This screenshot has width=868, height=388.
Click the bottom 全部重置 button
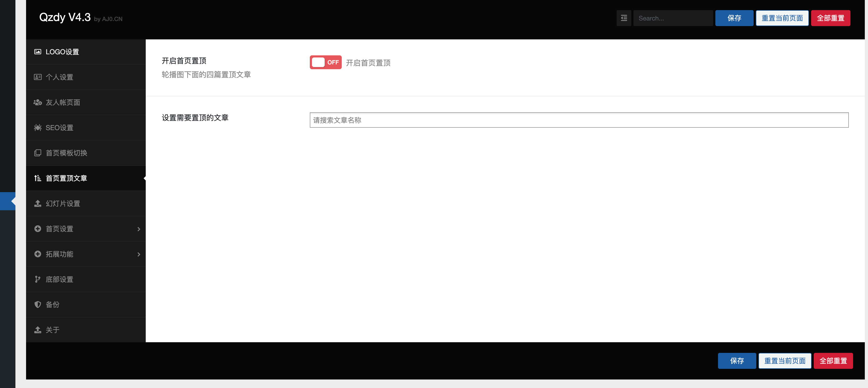833,361
